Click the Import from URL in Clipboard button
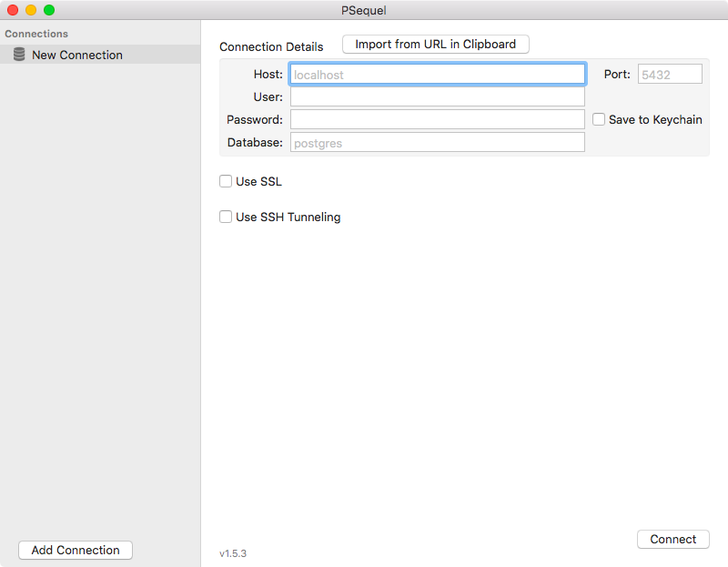728x567 pixels. pyautogui.click(x=436, y=44)
